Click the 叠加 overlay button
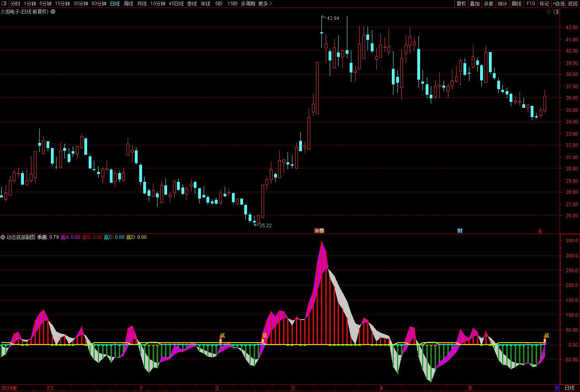Viewport: 580px width, 392px height. pyautogui.click(x=475, y=4)
